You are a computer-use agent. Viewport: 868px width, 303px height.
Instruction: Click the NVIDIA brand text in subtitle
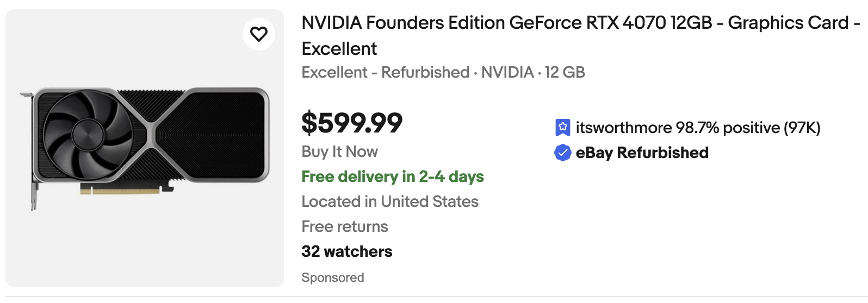click(x=507, y=72)
